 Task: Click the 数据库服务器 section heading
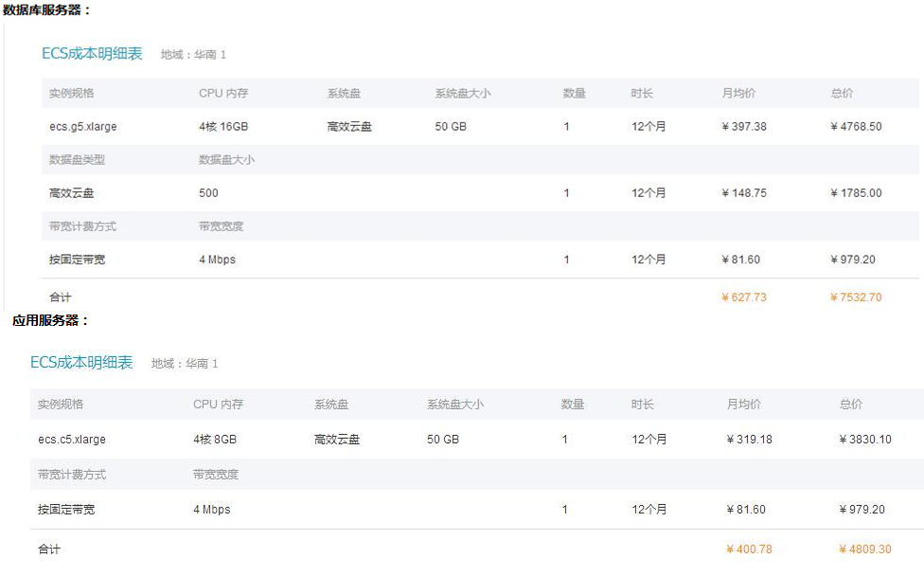[47, 10]
